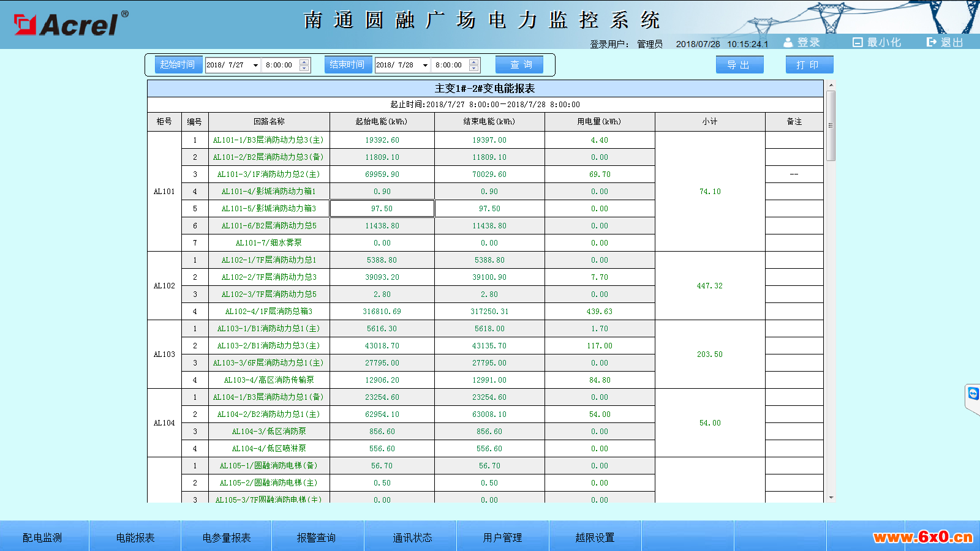Decrease end time with down spinner
The width and height of the screenshot is (980, 551).
click(474, 68)
